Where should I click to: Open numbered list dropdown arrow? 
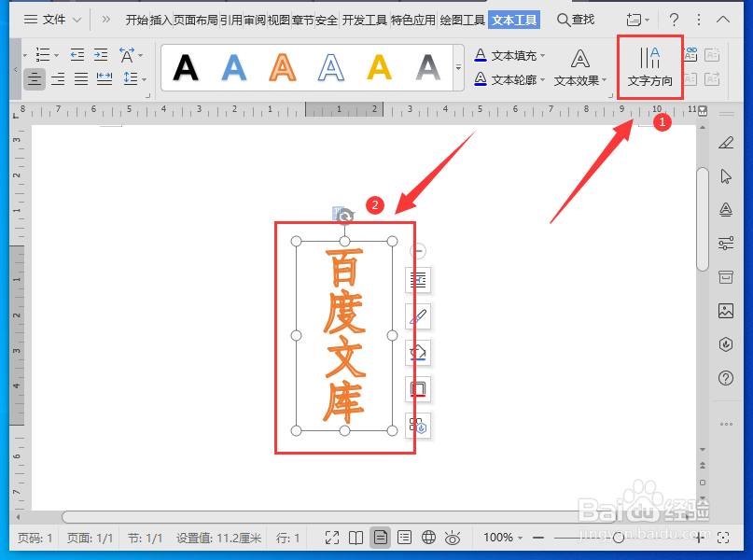click(56, 55)
